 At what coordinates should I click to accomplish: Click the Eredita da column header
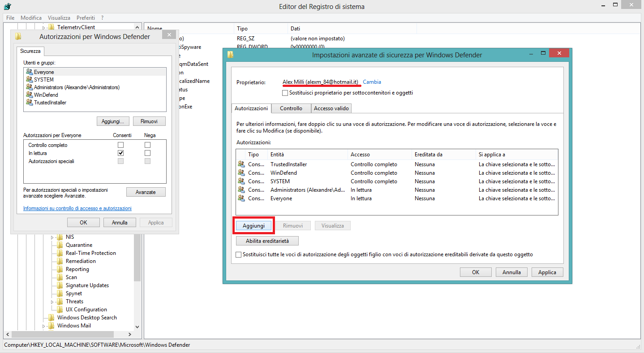[x=444, y=155]
